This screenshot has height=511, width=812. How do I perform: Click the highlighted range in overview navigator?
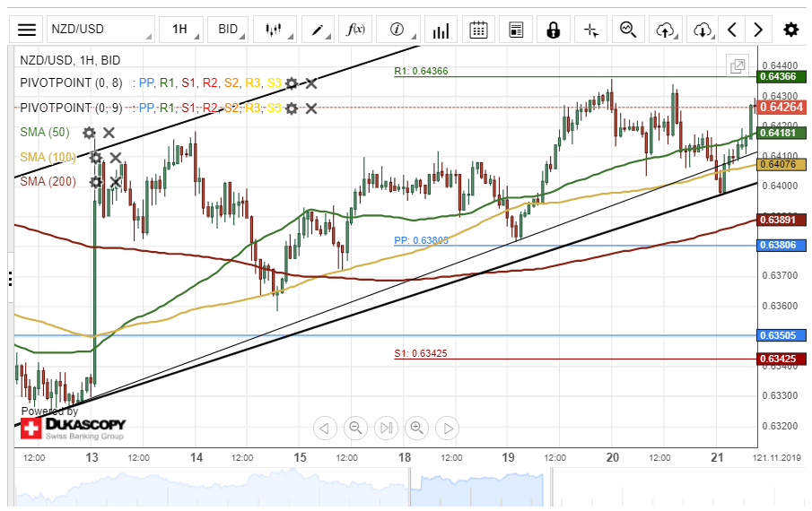click(x=480, y=487)
